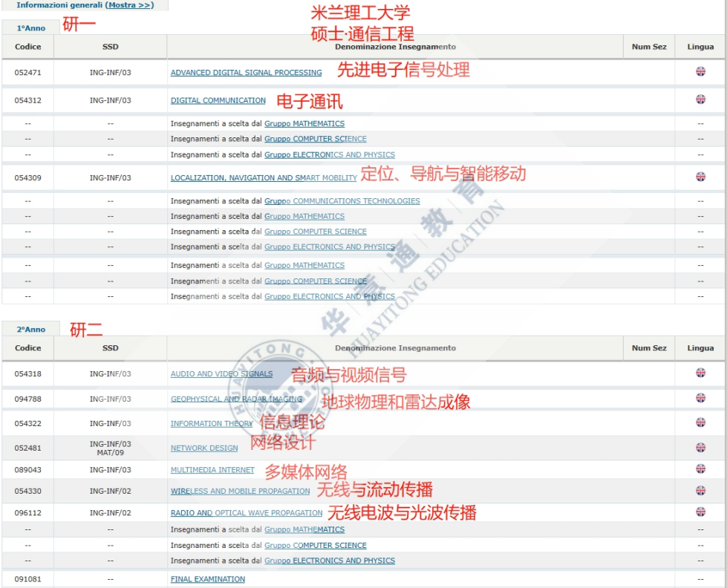727x588 pixels.
Task: Select course code 094788
Action: [x=27, y=399]
